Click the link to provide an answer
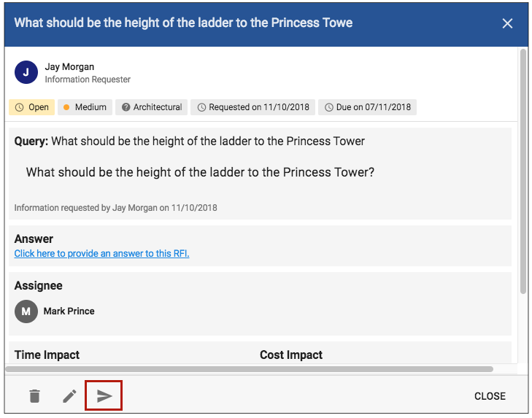This screenshot has width=532, height=418. click(x=101, y=254)
